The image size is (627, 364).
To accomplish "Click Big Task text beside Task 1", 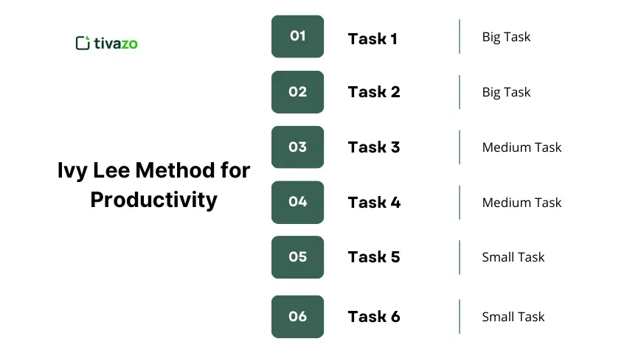I will click(506, 37).
